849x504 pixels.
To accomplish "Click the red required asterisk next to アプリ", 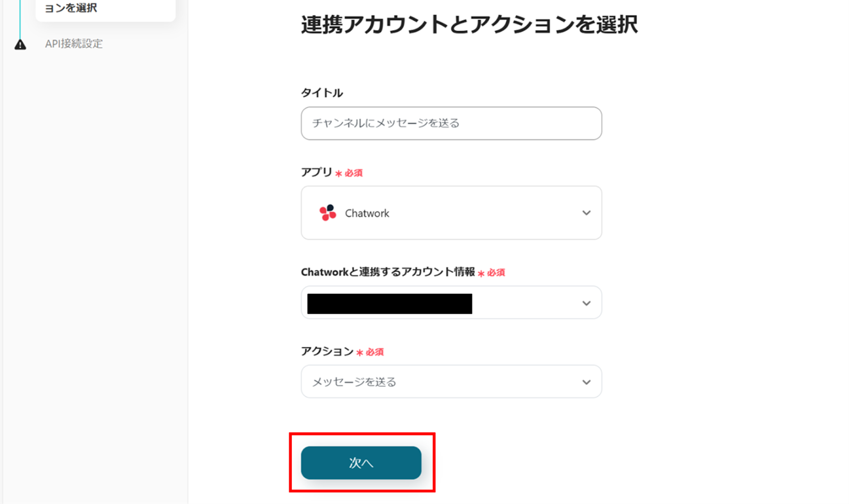I will pos(339,173).
